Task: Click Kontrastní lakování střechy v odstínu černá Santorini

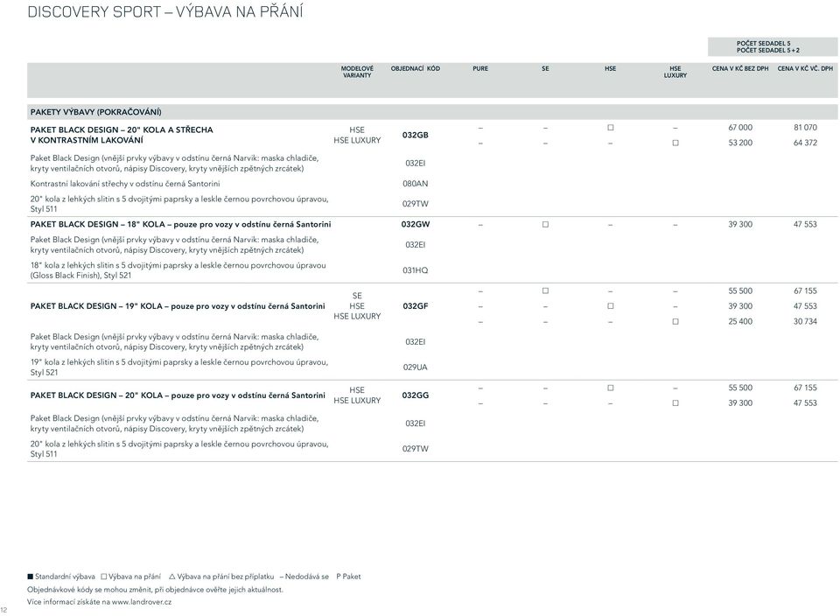Action: coord(125,184)
